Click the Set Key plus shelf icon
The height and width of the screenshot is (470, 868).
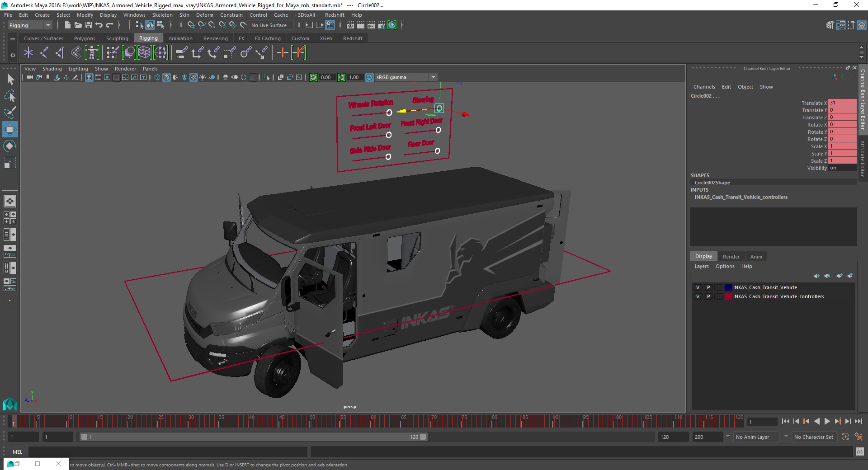click(282, 53)
